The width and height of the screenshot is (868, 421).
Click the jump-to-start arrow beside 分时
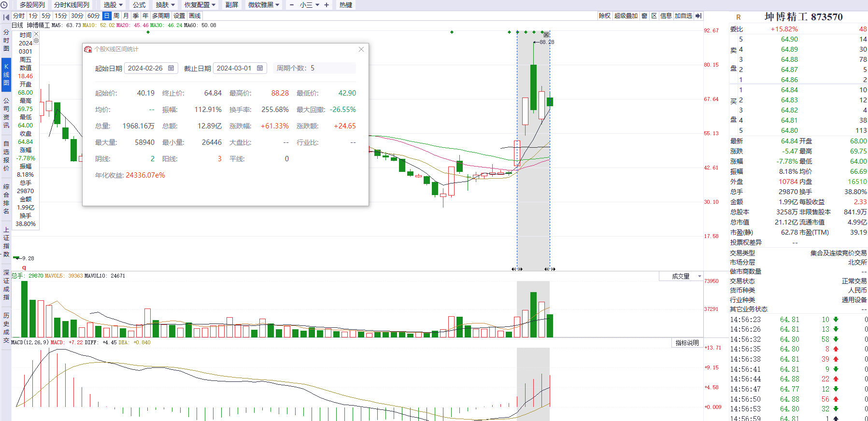pyautogui.click(x=6, y=16)
